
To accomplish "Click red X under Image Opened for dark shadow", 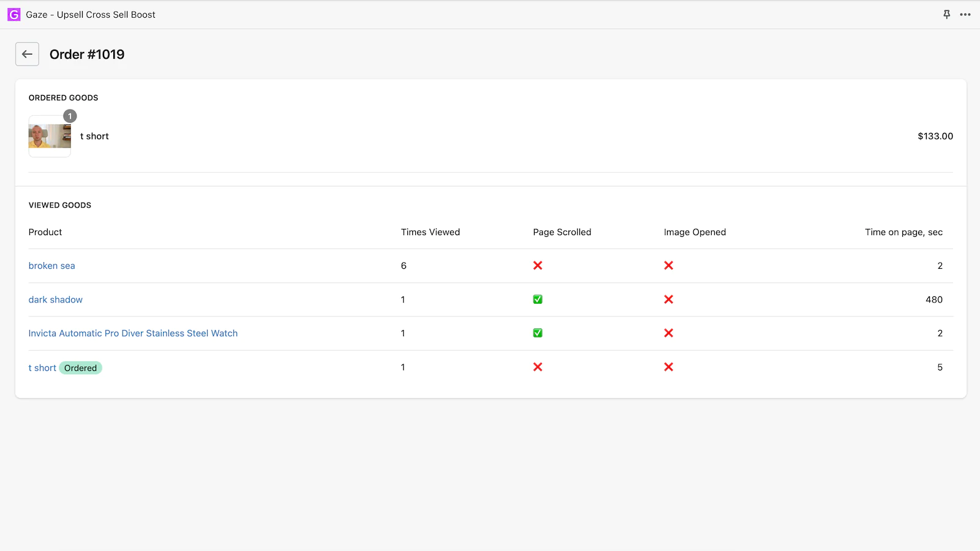I will (669, 300).
